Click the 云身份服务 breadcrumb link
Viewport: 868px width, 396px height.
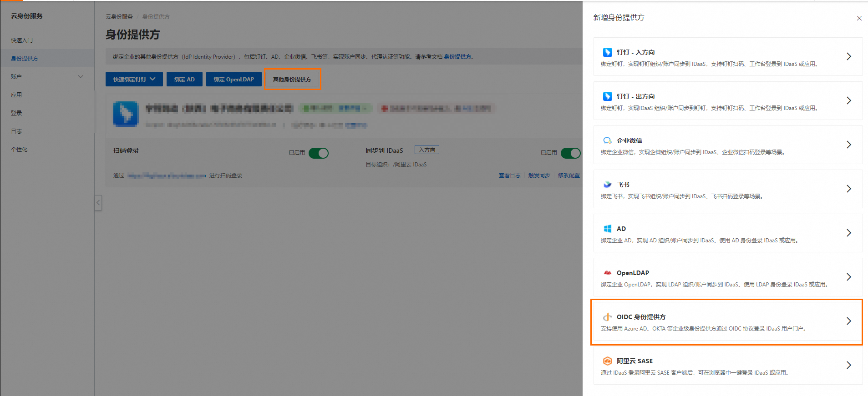coord(119,17)
